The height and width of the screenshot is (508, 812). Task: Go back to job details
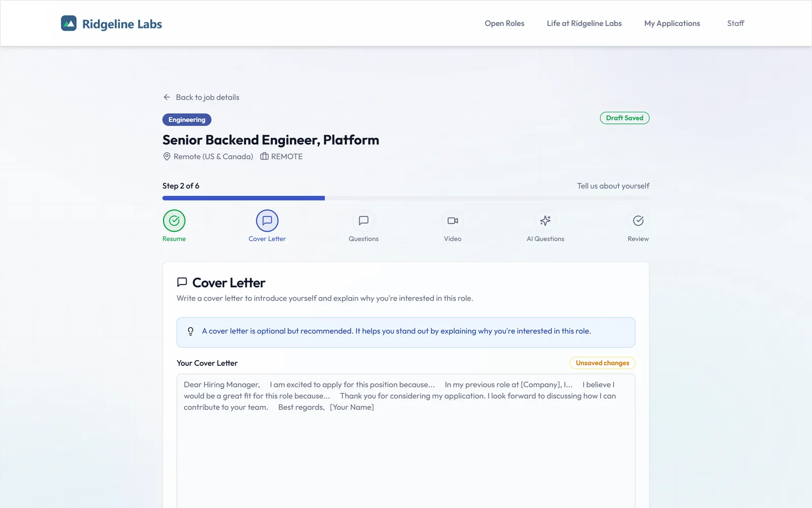tap(208, 97)
